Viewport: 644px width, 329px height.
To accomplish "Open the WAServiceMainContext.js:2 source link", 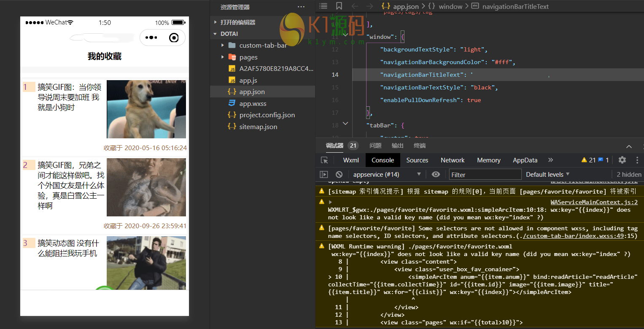I will pos(594,202).
